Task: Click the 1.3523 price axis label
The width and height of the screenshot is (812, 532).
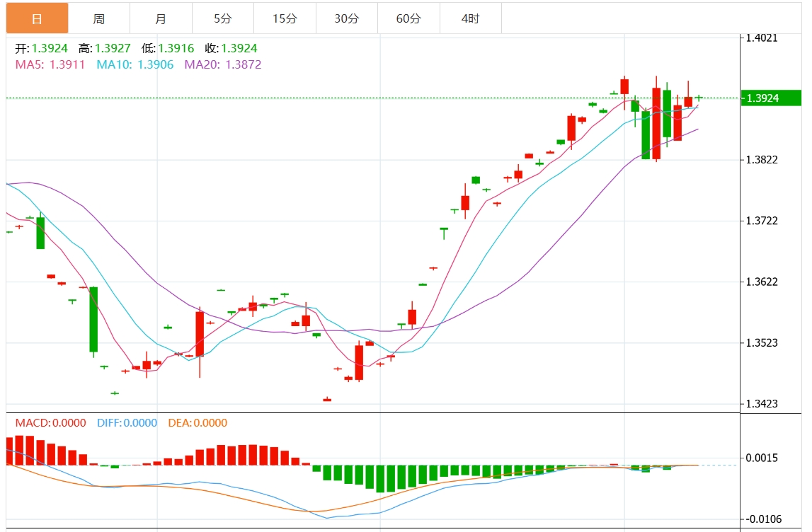Action: coord(762,343)
